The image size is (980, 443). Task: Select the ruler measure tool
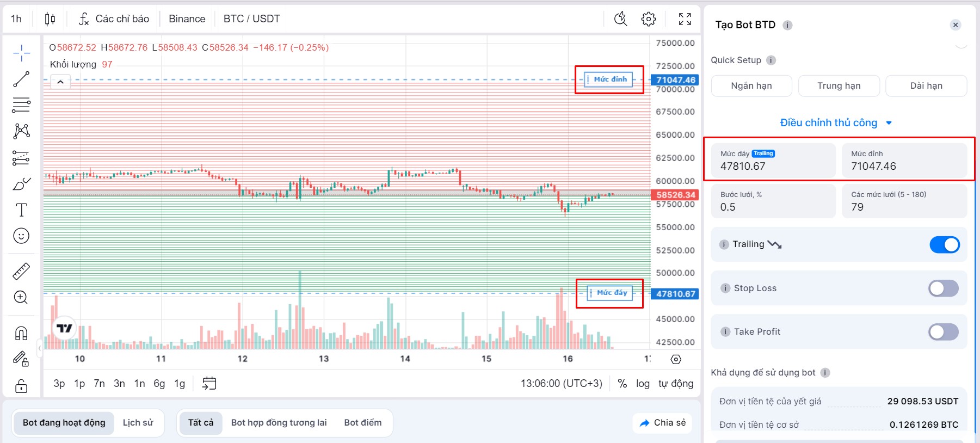(21, 271)
